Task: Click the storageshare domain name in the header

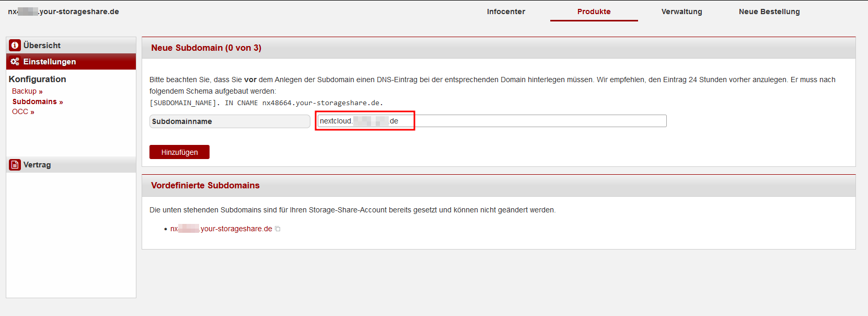Action: tap(63, 12)
